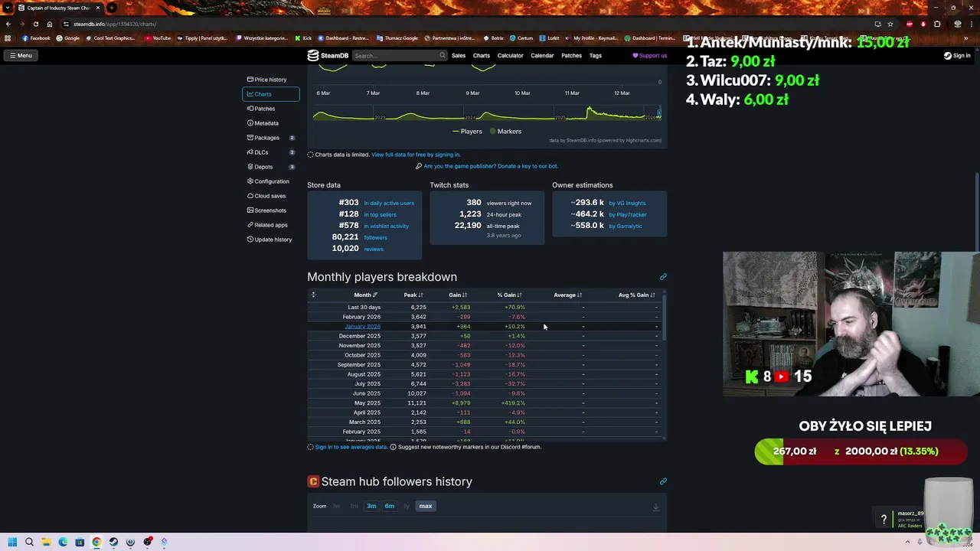The height and width of the screenshot is (551, 980).
Task: Click the chart navigator range handle
Action: (x=658, y=114)
